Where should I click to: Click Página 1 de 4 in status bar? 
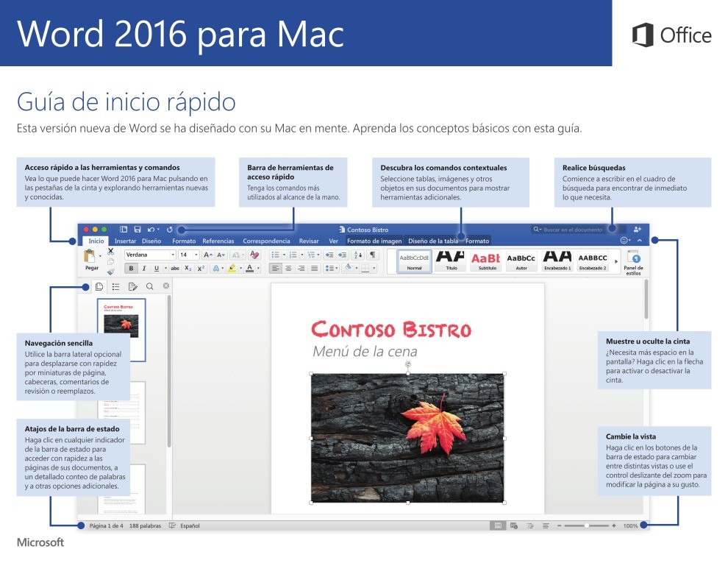point(107,526)
